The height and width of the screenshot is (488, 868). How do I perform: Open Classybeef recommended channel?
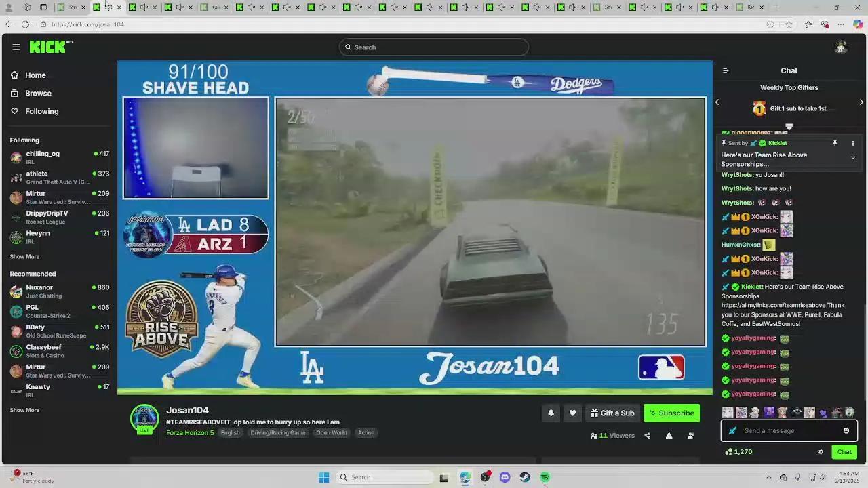point(60,350)
